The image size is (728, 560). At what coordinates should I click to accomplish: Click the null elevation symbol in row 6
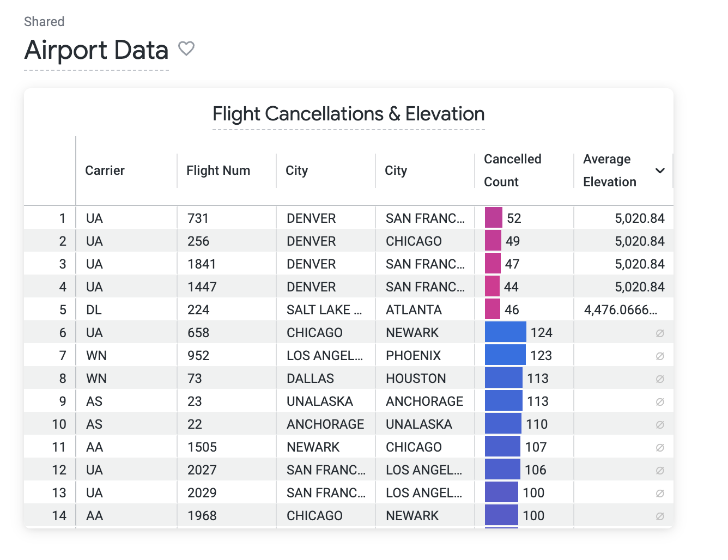tap(660, 332)
